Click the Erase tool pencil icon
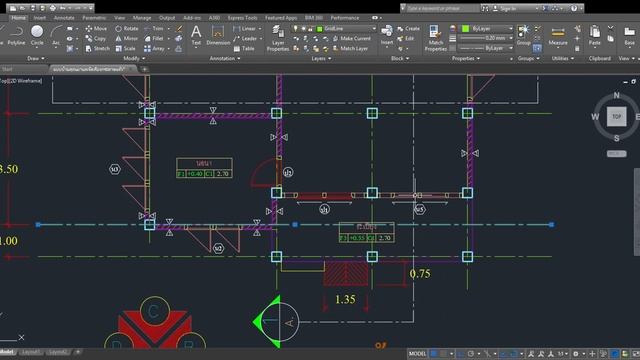 pos(179,29)
